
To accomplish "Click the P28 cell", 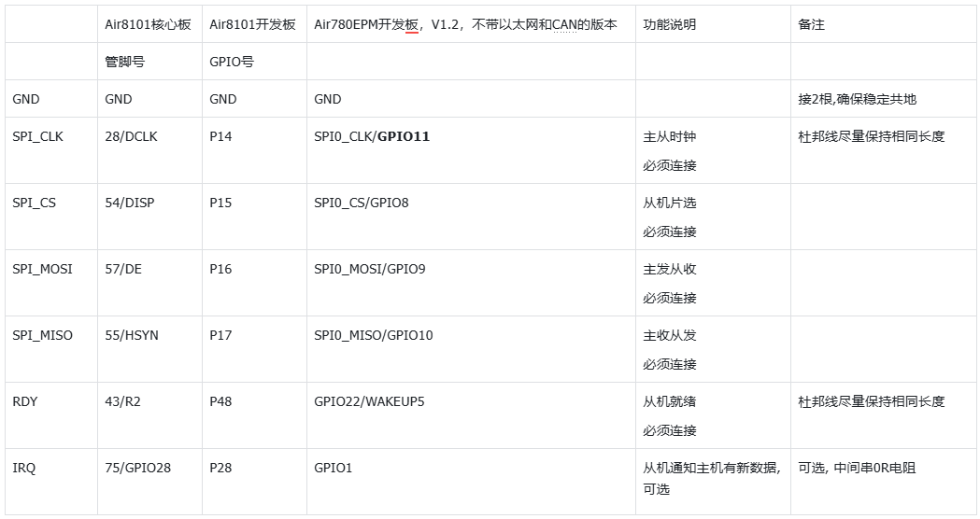I will [254, 481].
